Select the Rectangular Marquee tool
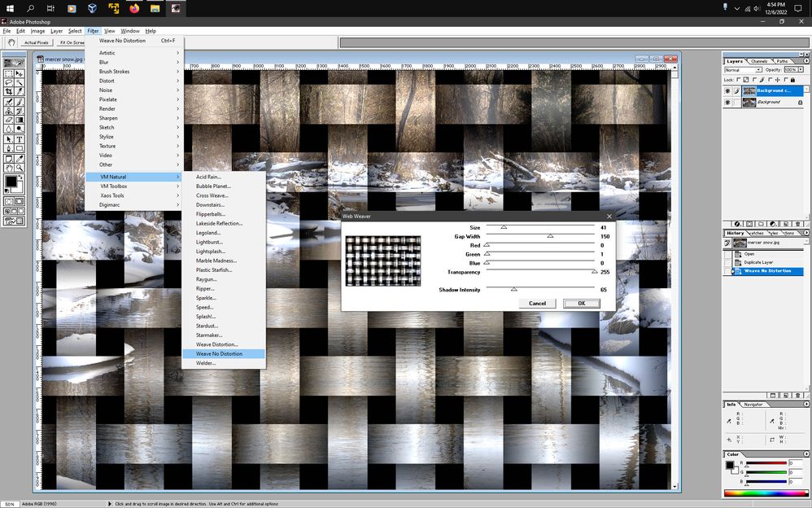The width and height of the screenshot is (812, 508). pyautogui.click(x=9, y=74)
